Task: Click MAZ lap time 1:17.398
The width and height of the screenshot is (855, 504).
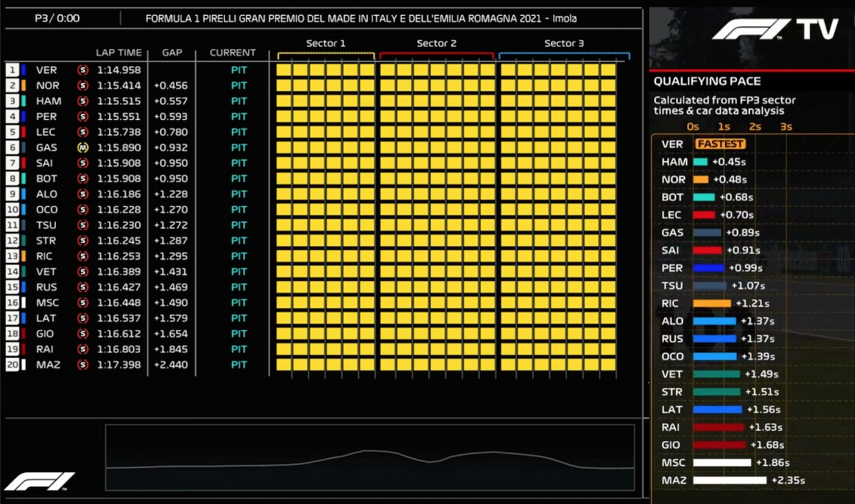Action: 119,365
